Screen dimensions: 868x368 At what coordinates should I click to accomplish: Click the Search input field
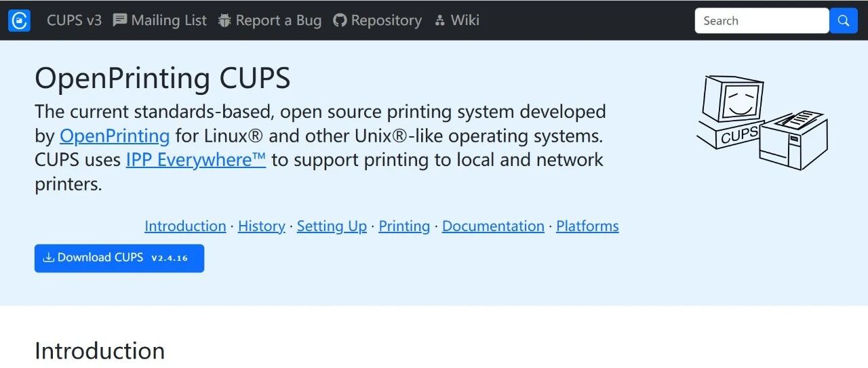(x=762, y=21)
